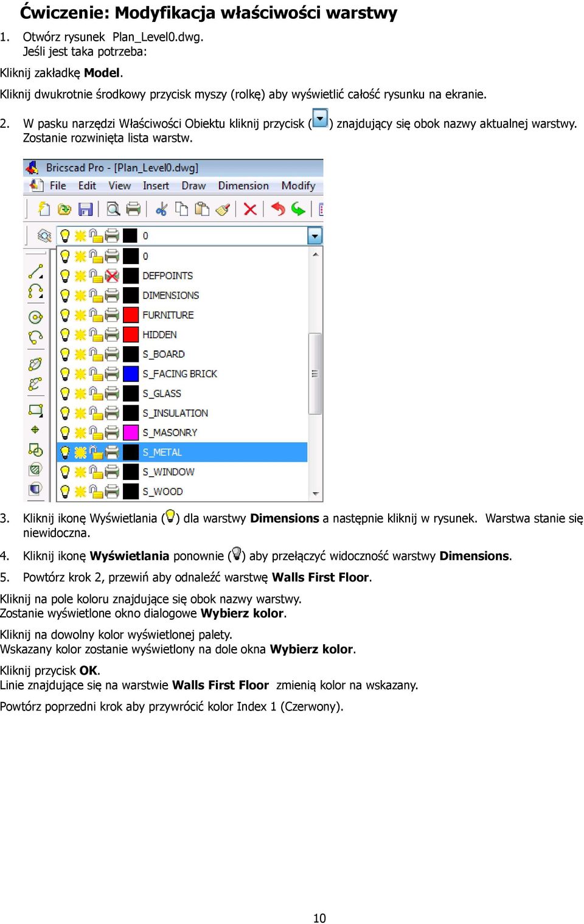This screenshot has height=924, width=584.
Task: Open the Insert menu
Action: [x=156, y=186]
